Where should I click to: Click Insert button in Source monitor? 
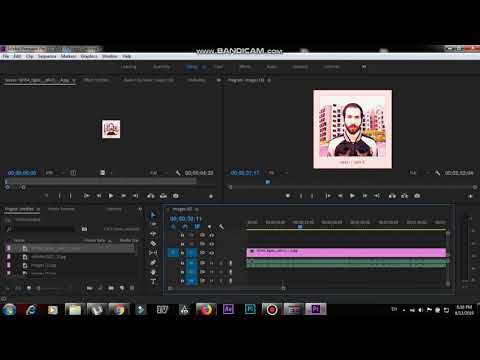pos(151,196)
